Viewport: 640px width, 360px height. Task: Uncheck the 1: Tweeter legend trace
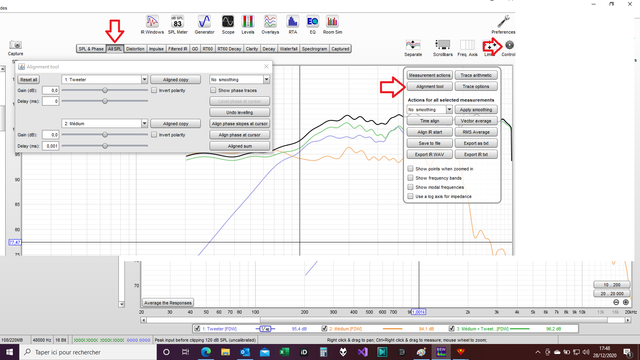point(197,328)
